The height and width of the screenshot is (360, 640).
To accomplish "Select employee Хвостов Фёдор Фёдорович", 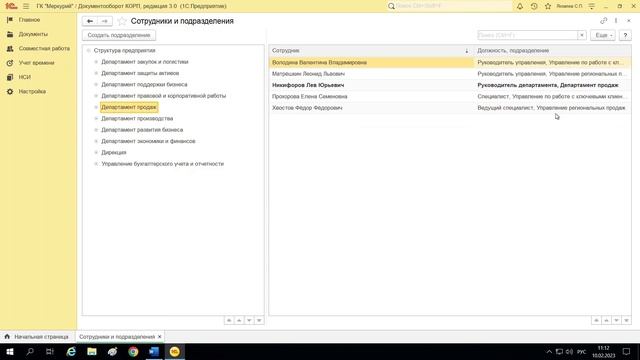I will click(307, 108).
